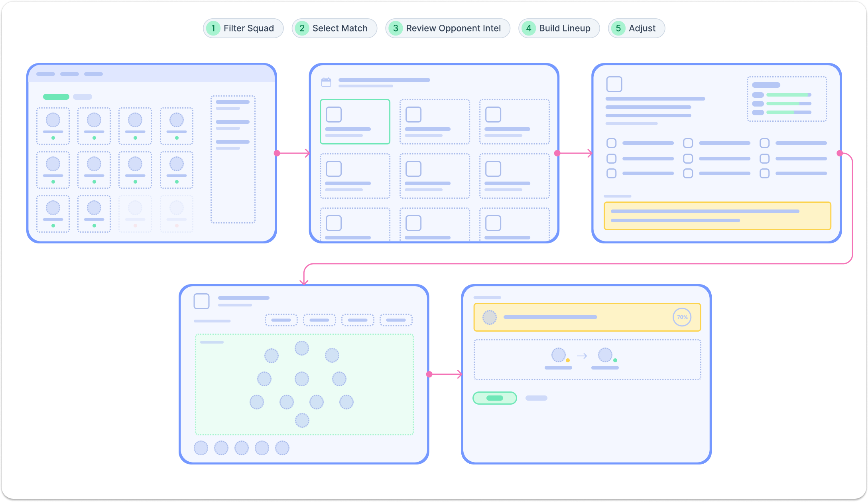Select the bottom goalkeeper circle on pitch
The height and width of the screenshot is (502, 868).
point(302,420)
